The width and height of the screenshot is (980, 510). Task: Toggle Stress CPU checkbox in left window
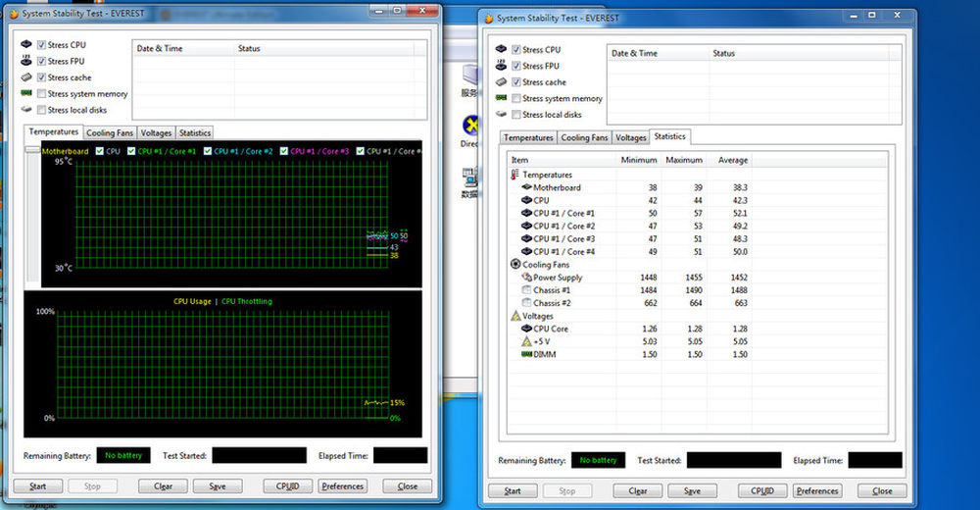(x=41, y=45)
